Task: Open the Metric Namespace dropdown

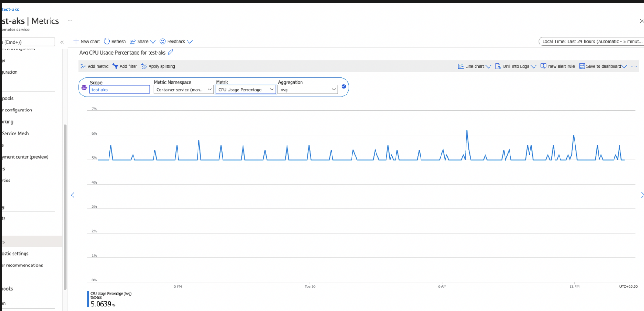Action: [x=183, y=90]
